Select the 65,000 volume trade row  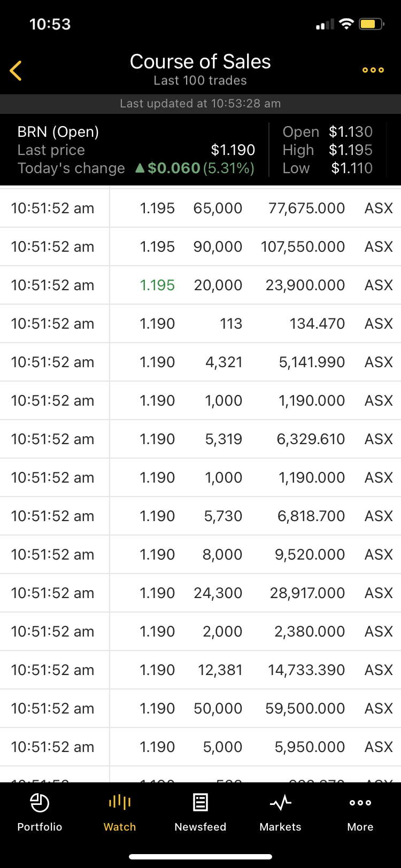tap(200, 208)
